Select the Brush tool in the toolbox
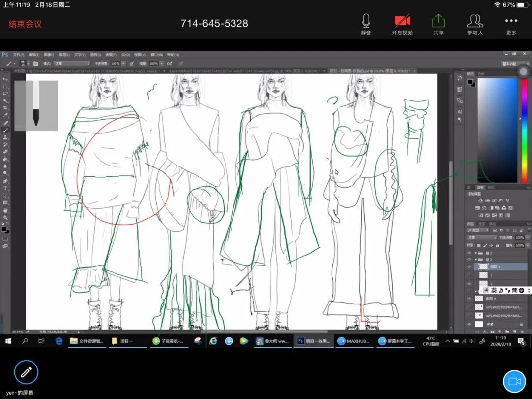Viewport: 532px width, 399px height. (5, 130)
